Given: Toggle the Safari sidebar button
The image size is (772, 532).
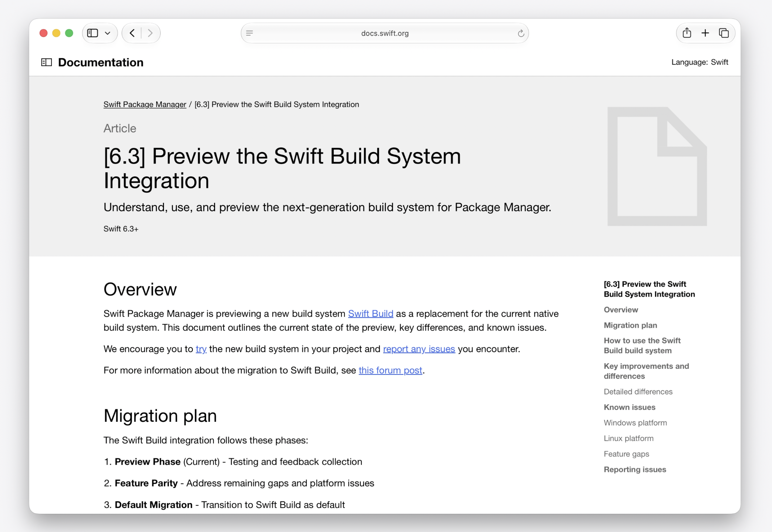Looking at the screenshot, I should 93,33.
